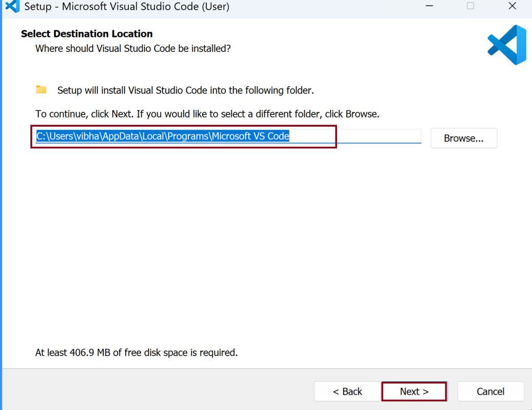532x410 pixels.
Task: Click the large VS Code logo
Action: coord(507,45)
